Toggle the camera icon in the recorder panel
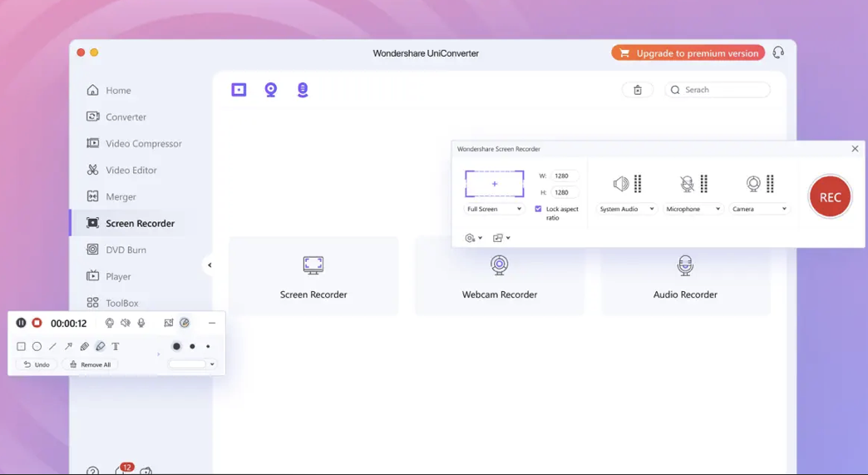 [753, 184]
